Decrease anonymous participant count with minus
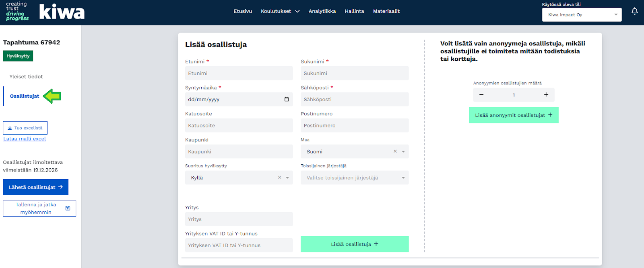Viewport: 644px width, 268px height. tap(481, 95)
